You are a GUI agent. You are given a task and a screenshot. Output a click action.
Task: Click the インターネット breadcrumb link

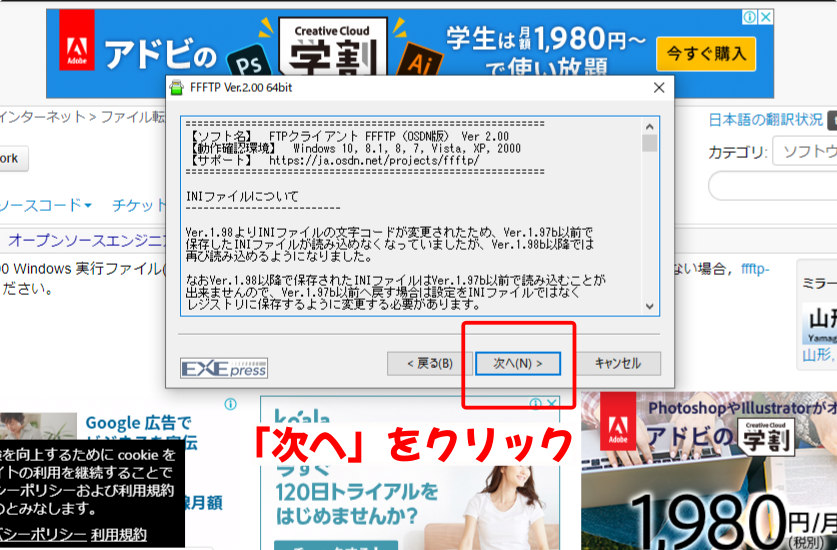coord(42,117)
